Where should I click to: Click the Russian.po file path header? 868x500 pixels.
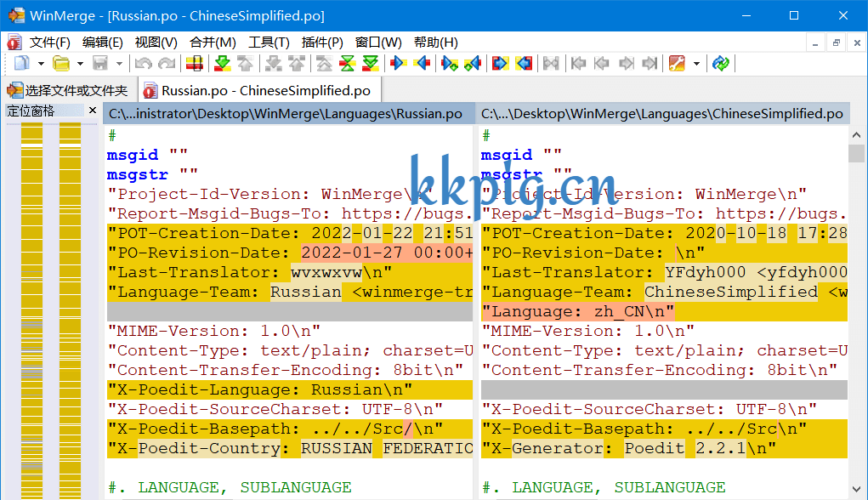tap(289, 113)
